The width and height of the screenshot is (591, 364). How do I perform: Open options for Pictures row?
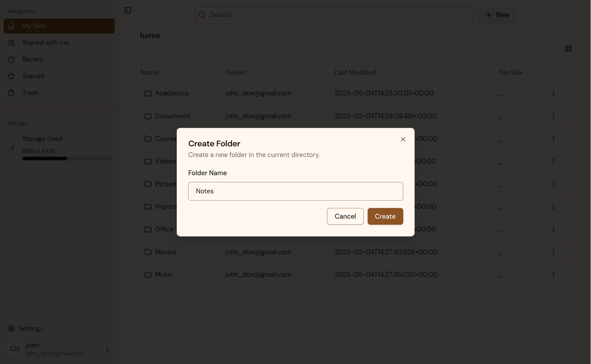tap(553, 184)
